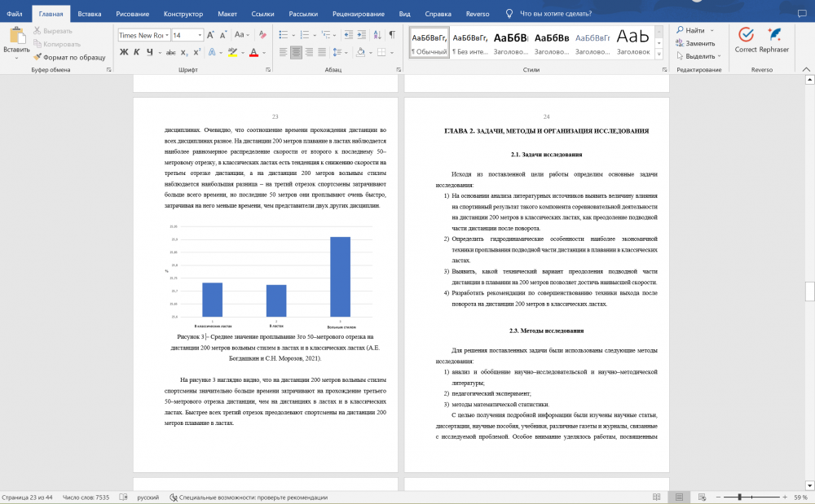Click Replace (Заменить) button

tap(695, 44)
